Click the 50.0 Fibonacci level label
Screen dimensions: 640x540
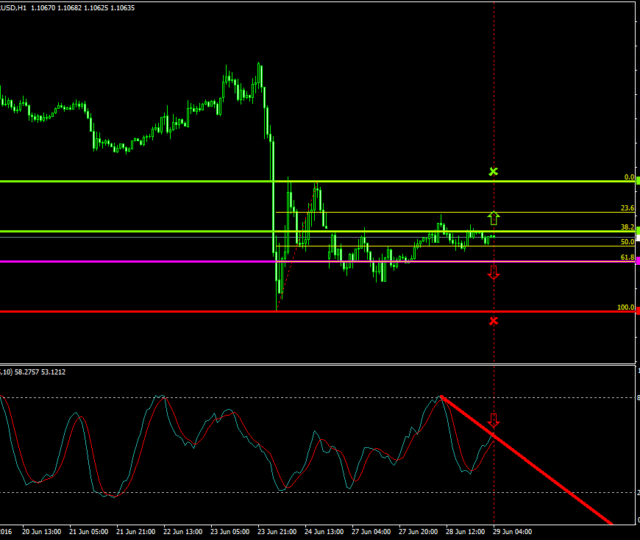click(627, 241)
